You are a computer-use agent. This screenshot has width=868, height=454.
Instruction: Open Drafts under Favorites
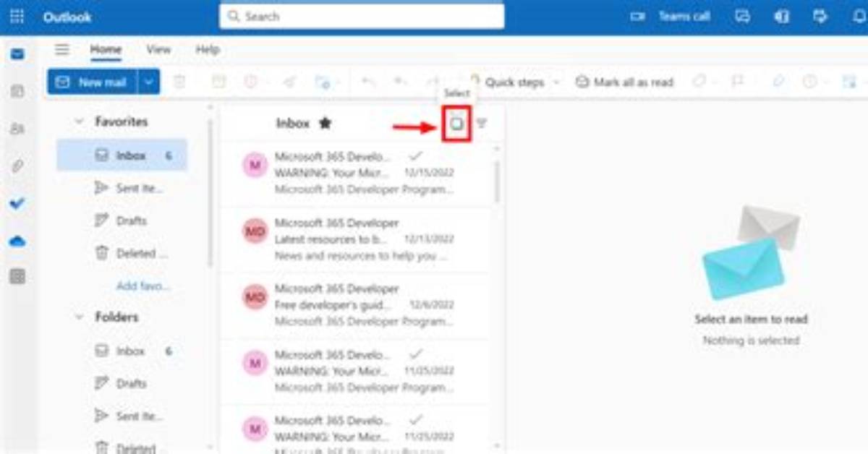pyautogui.click(x=122, y=220)
